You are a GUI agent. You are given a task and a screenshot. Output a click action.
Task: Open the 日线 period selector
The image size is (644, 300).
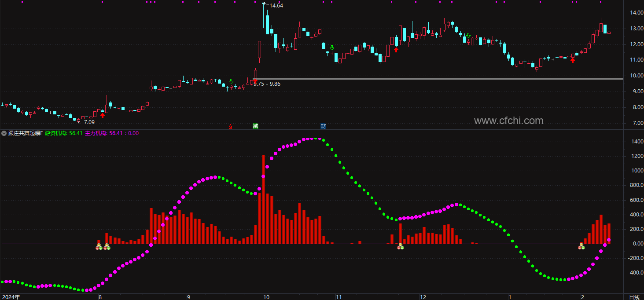[x=633, y=297]
